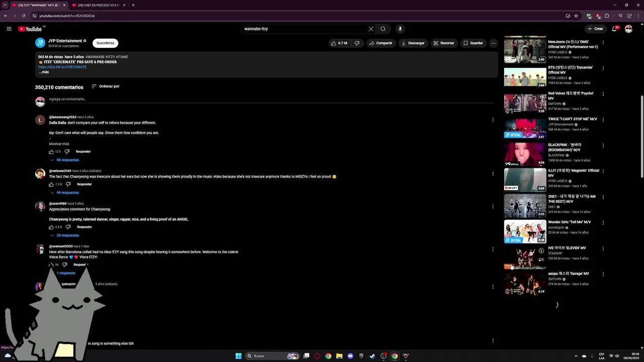Image resolution: width=644 pixels, height=362 pixels.
Task: Reload the page in Chrome
Action: click(x=23, y=16)
